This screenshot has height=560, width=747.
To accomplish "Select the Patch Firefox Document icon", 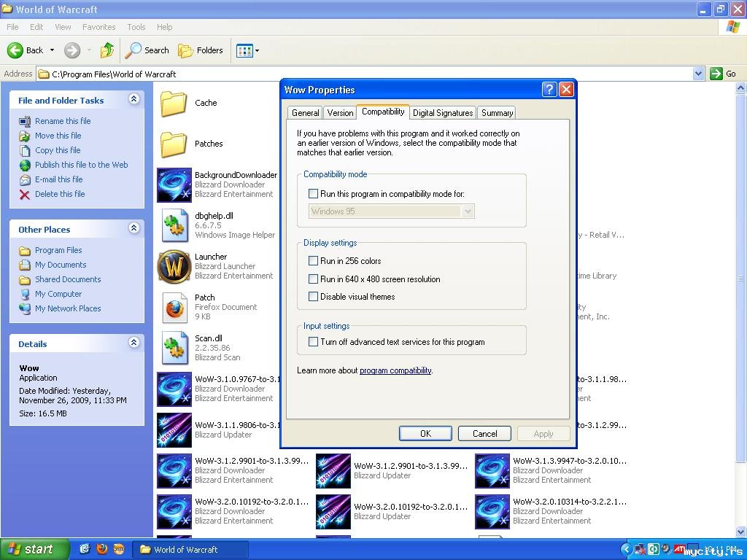I will (174, 307).
